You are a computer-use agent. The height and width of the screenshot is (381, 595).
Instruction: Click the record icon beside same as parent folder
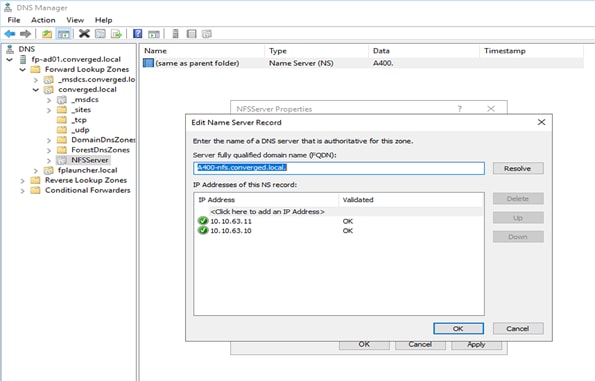(x=148, y=63)
